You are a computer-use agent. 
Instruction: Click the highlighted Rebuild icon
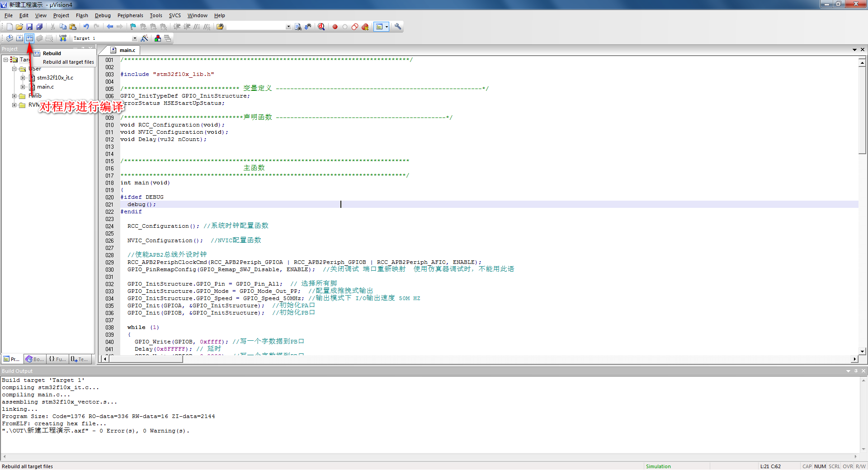pos(29,38)
